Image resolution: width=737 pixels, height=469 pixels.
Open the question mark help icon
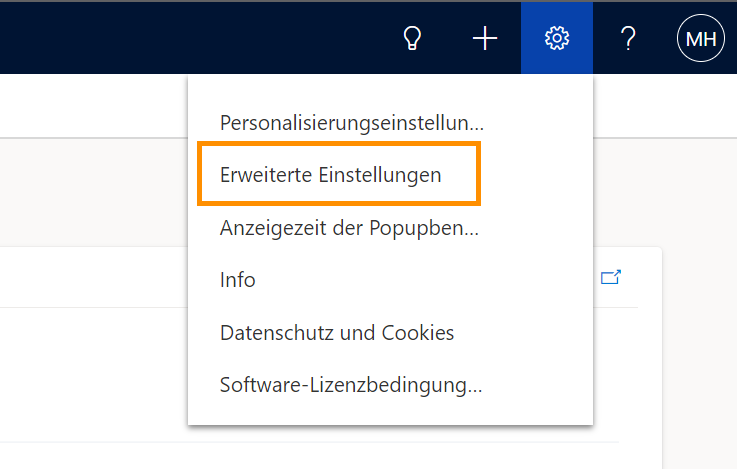point(628,38)
